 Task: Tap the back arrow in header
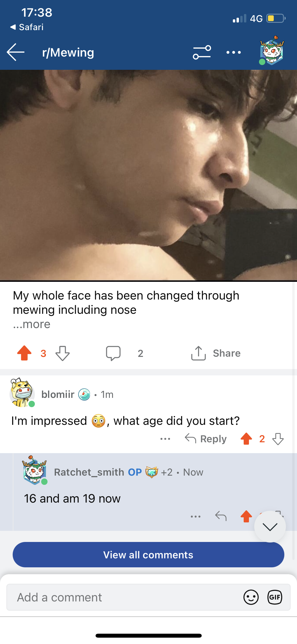tap(16, 52)
